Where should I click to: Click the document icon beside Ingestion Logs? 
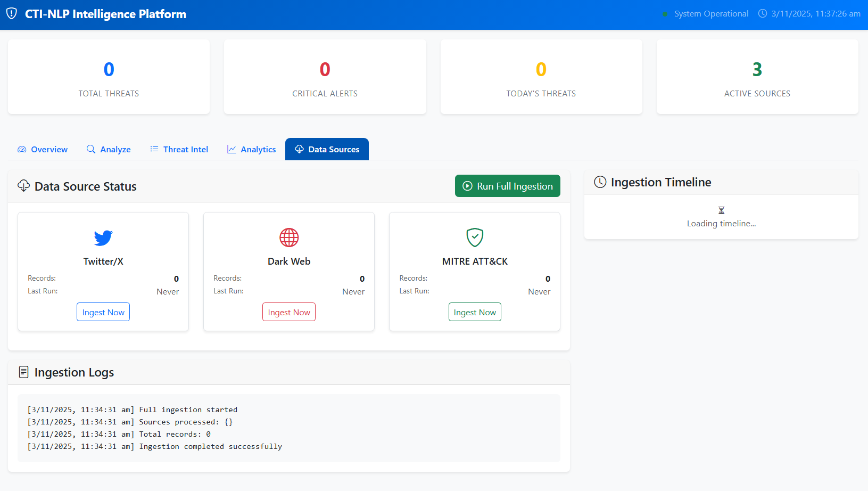(23, 372)
